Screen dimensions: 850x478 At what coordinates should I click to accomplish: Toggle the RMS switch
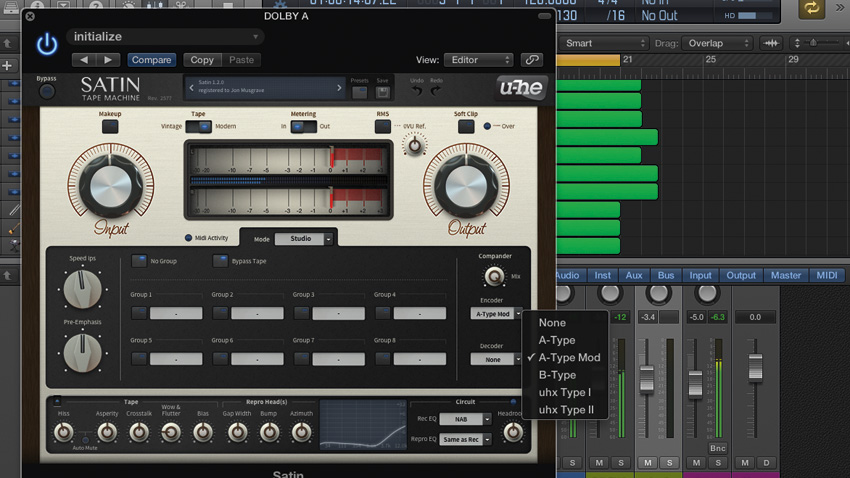click(x=383, y=127)
